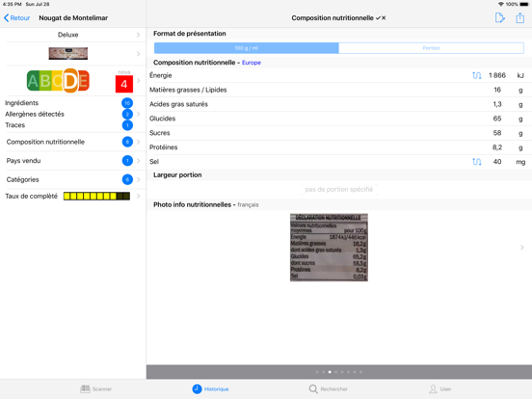Expand Composition nutritionnelle sidebar chevron

tap(138, 142)
